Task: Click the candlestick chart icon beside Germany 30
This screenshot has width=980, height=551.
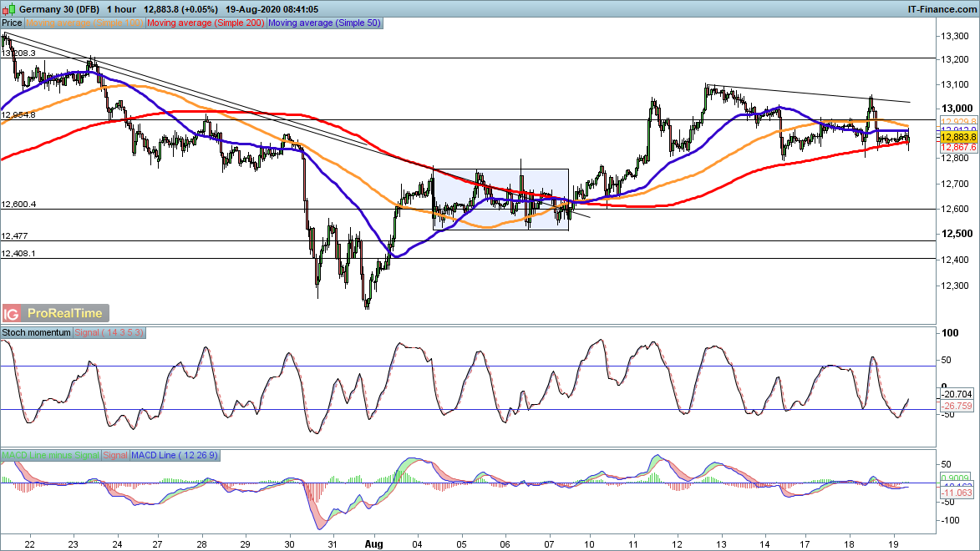Action: [8, 8]
